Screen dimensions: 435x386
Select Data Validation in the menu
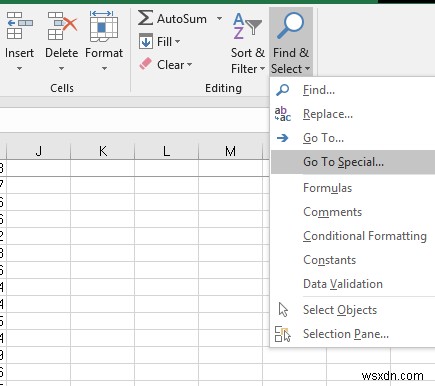[x=353, y=284]
